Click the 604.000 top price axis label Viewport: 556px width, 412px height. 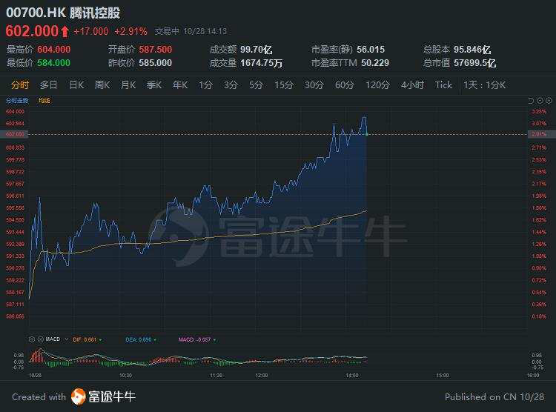point(15,112)
